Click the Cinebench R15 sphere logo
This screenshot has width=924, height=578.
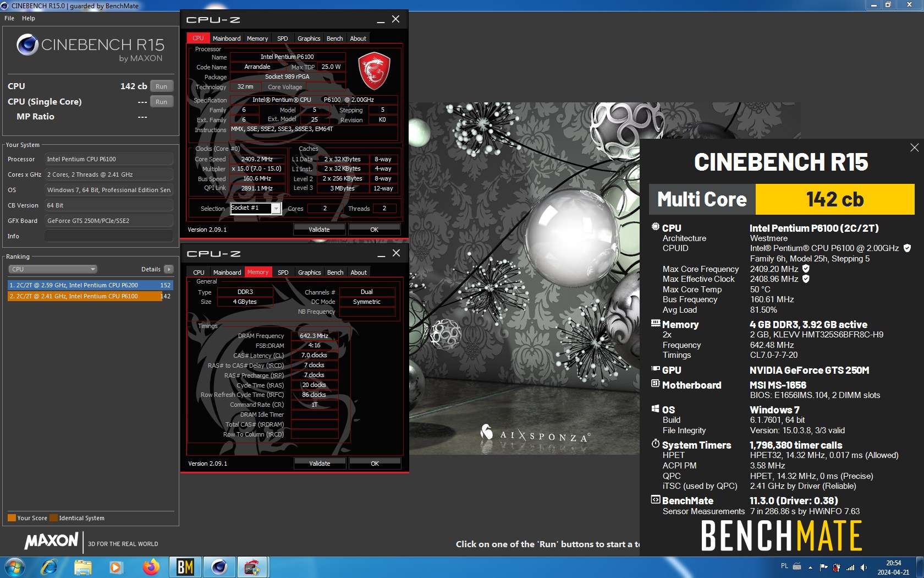pos(27,45)
